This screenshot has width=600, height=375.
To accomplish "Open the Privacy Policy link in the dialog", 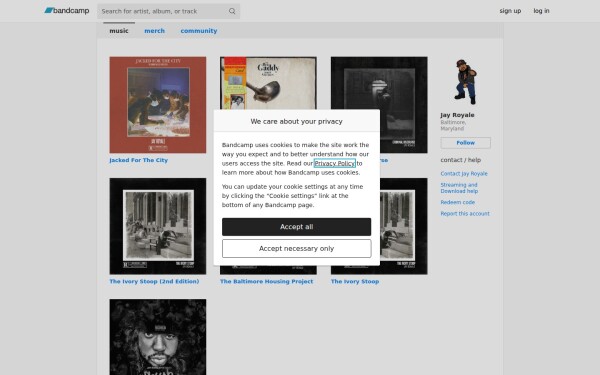I will coord(334,163).
